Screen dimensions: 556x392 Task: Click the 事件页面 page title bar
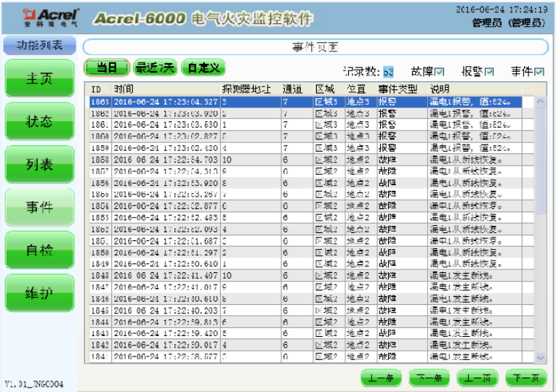pos(315,46)
